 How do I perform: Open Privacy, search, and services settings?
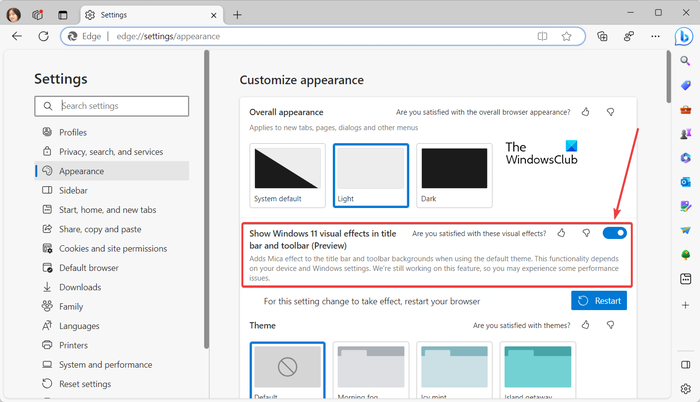pos(112,152)
